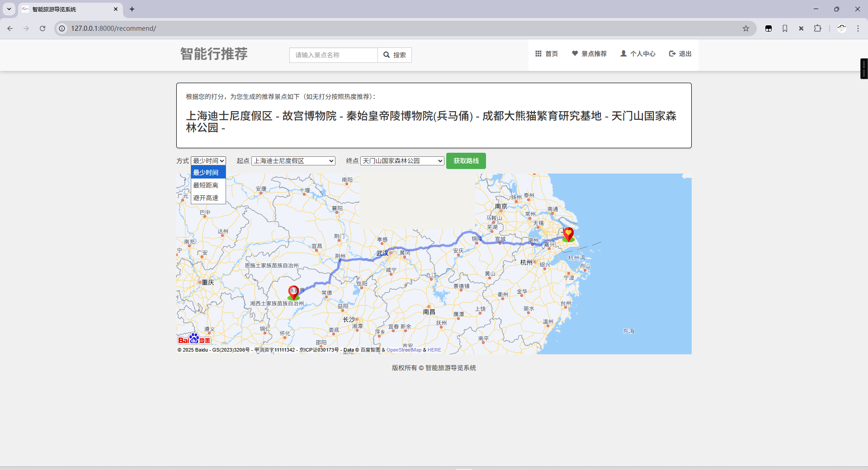Click 东海 sea label on map

[629, 331]
